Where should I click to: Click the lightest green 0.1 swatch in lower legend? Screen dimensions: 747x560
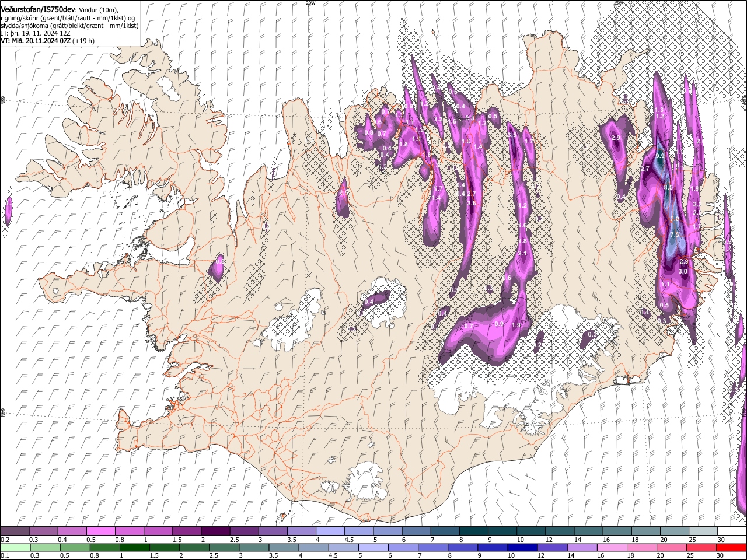(x=15, y=547)
